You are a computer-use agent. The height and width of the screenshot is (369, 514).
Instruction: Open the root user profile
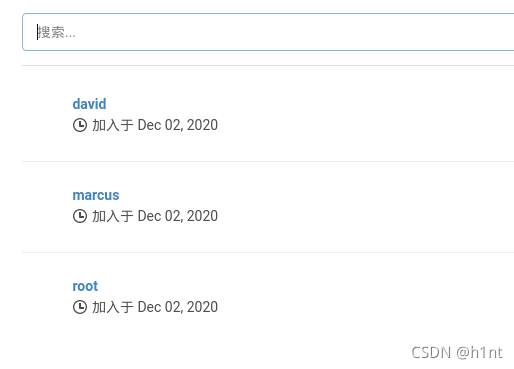pos(85,286)
